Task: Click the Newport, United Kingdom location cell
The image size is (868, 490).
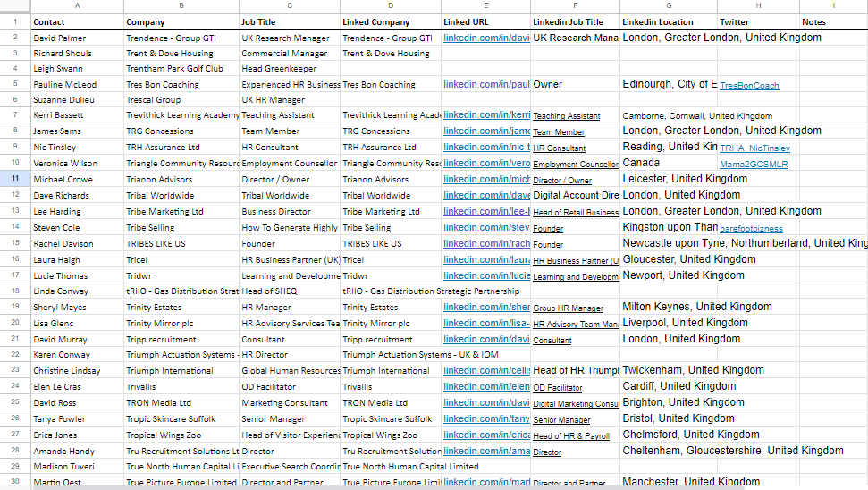Action: click(669, 275)
